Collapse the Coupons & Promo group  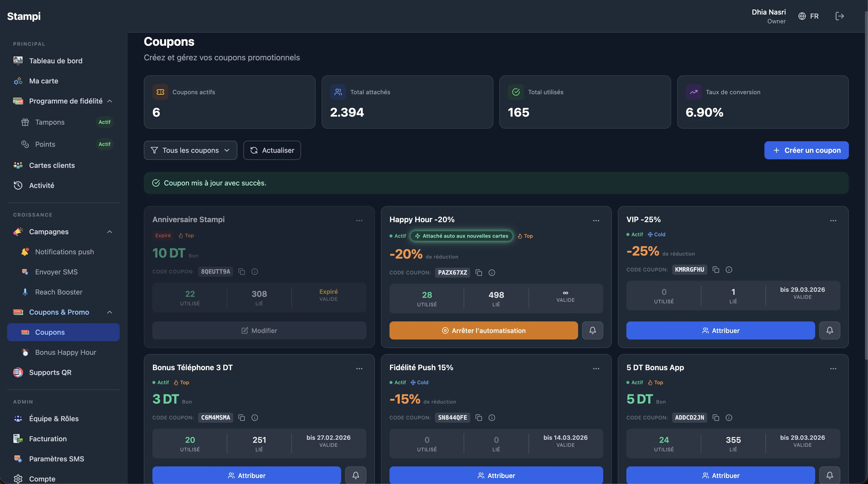coord(110,312)
